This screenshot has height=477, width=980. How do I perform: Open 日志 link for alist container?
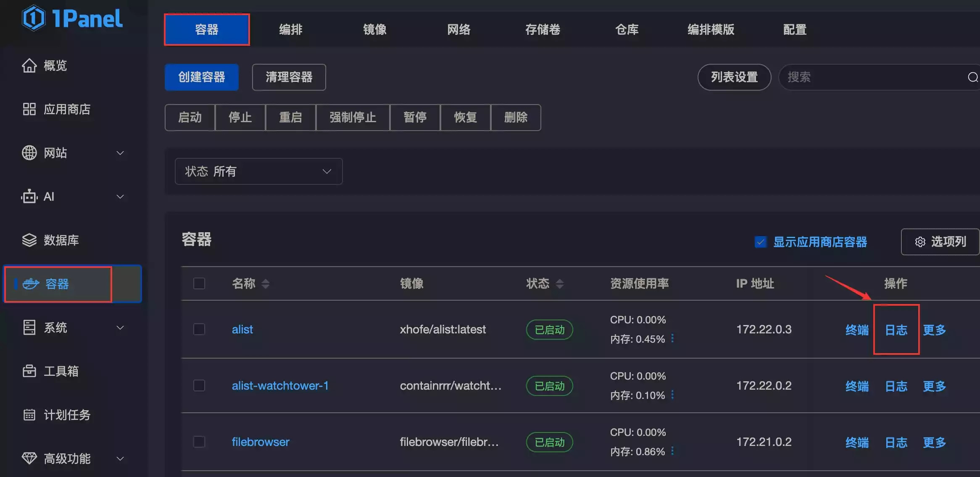tap(896, 330)
